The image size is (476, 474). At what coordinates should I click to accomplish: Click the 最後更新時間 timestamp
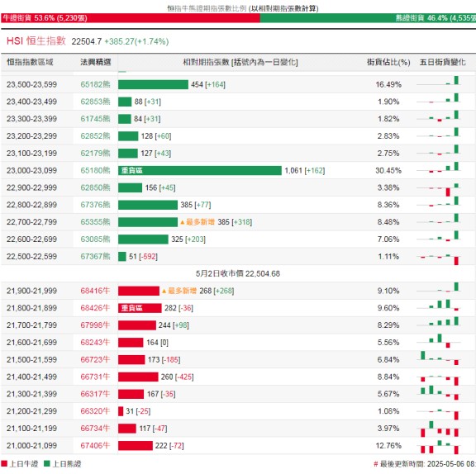425,464
